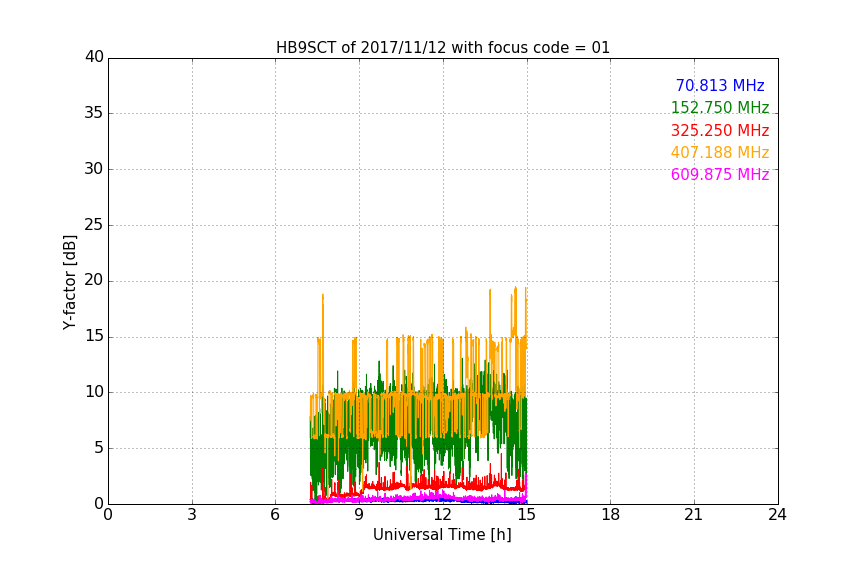This screenshot has width=864, height=576.
Task: Click the 5 tick label on Y axis
Action: pyautogui.click(x=99, y=448)
